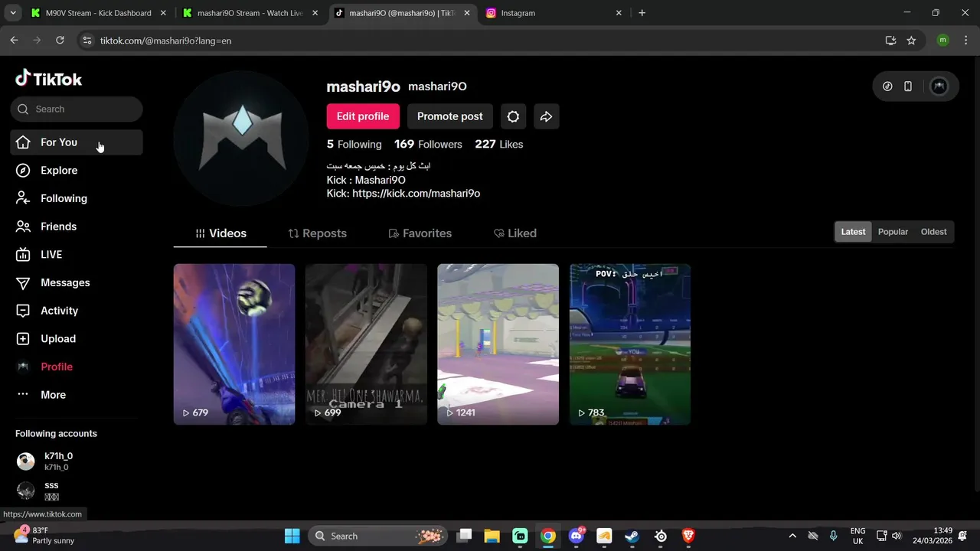Viewport: 980px width, 551px height.
Task: Click the Edit profile button
Action: (363, 116)
